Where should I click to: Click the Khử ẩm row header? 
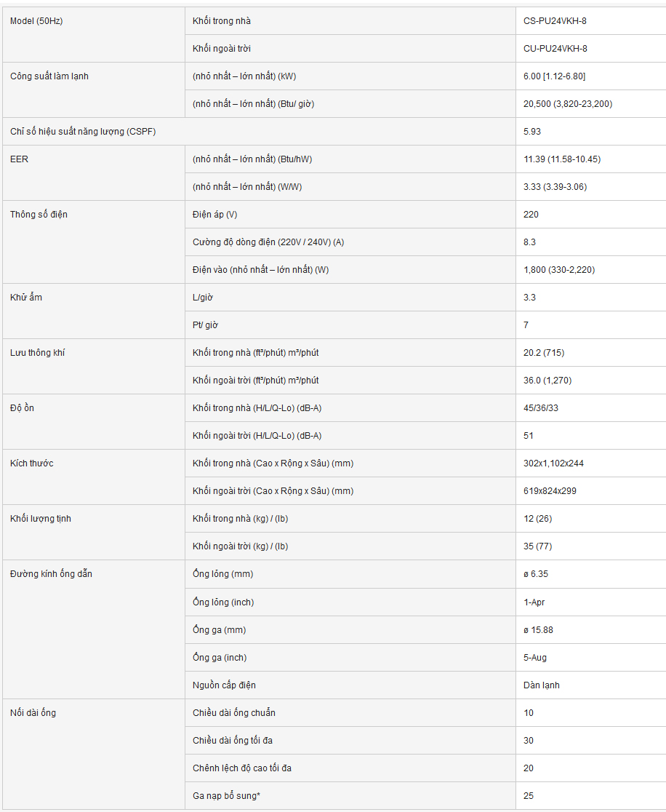tap(26, 298)
